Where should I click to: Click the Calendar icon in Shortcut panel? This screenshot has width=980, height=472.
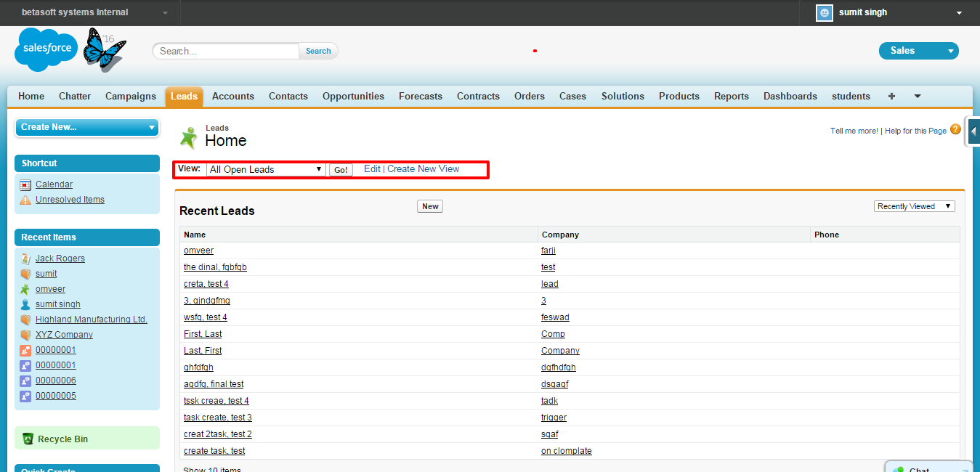[x=25, y=185]
